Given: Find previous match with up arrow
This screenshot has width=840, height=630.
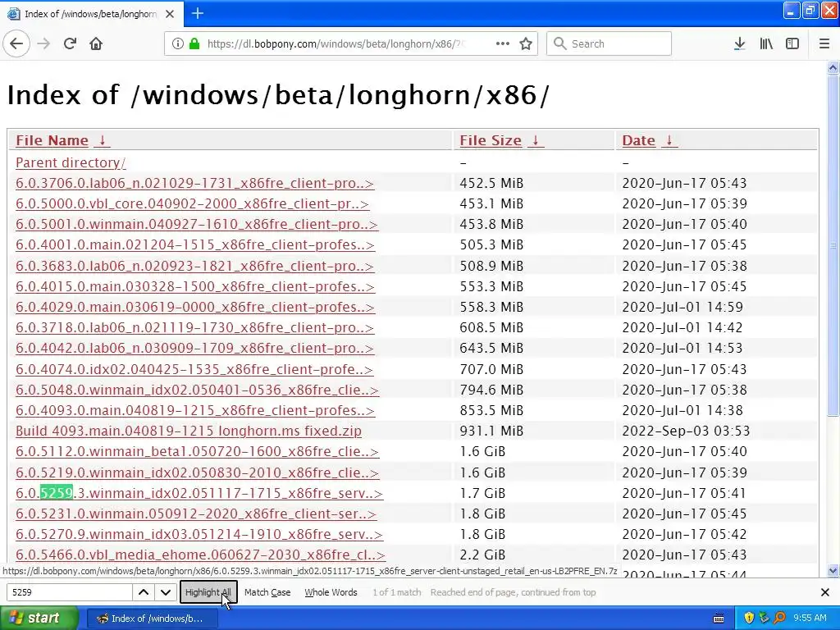Looking at the screenshot, I should point(144,592).
